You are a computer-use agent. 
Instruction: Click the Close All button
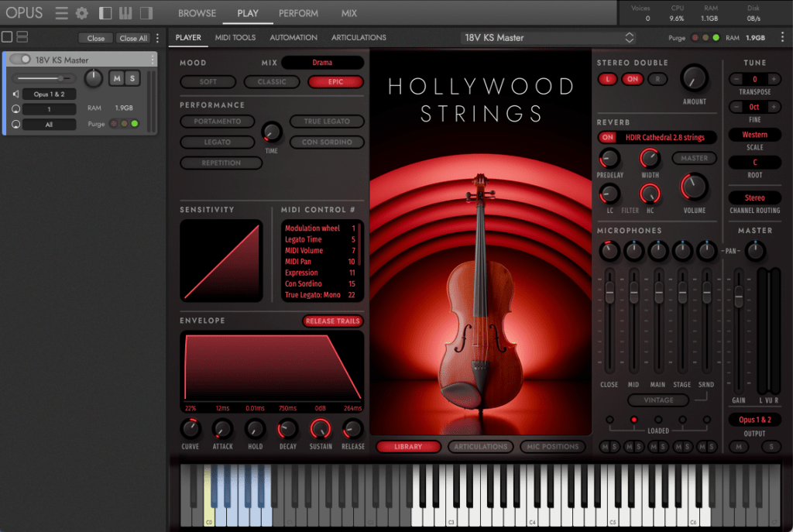pos(133,38)
